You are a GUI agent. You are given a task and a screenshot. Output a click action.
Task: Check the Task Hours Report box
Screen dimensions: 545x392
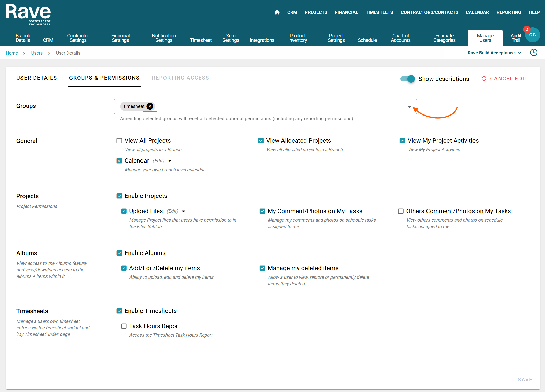[x=124, y=326]
